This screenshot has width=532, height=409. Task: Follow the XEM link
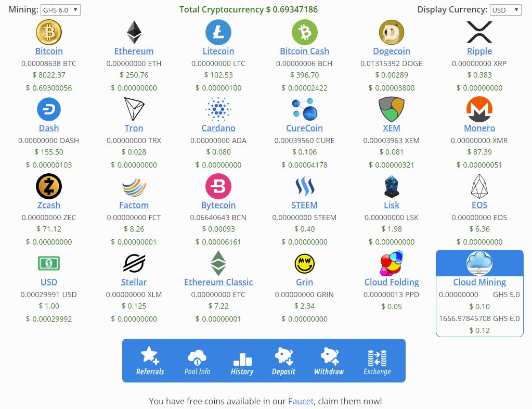tap(391, 129)
